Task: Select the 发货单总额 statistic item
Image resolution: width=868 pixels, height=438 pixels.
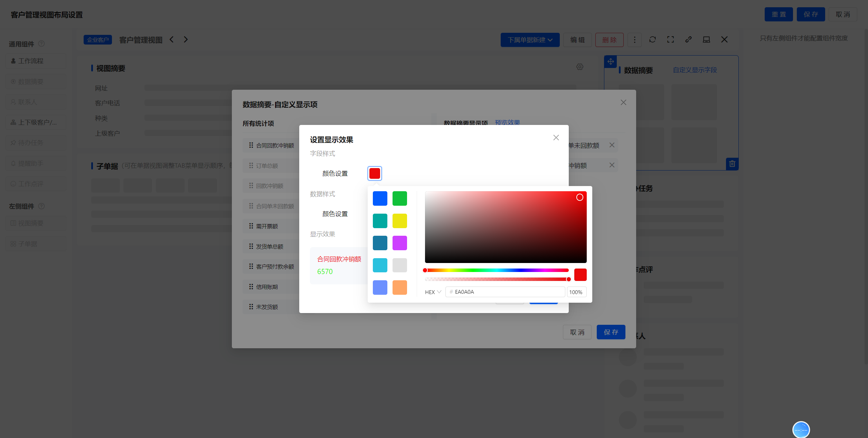Action: click(270, 246)
